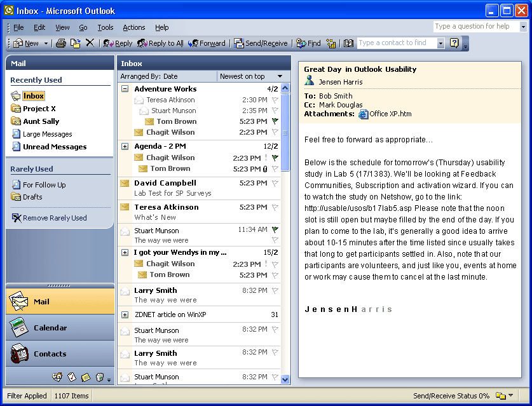Collapse the Adventure Works group
532x406 pixels.
coord(125,89)
